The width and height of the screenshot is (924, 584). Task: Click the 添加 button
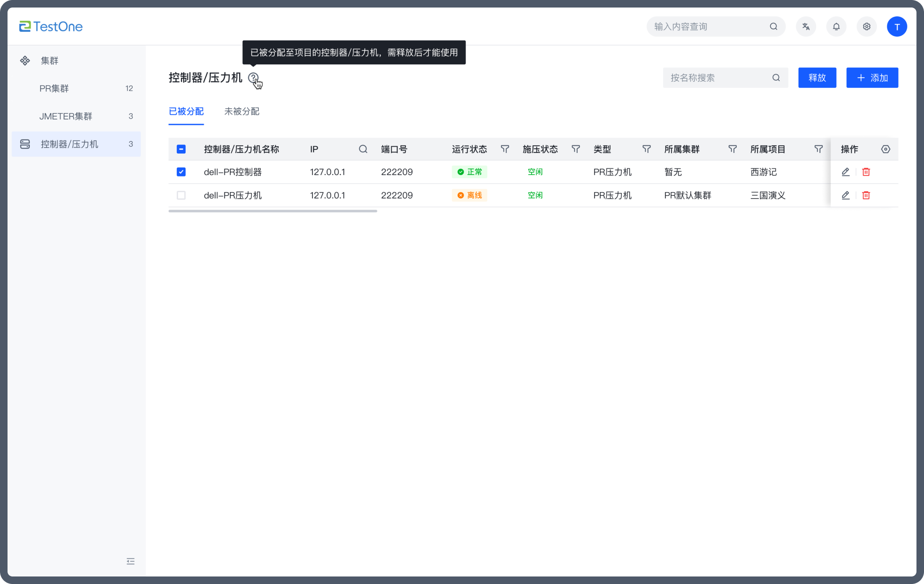pos(872,78)
